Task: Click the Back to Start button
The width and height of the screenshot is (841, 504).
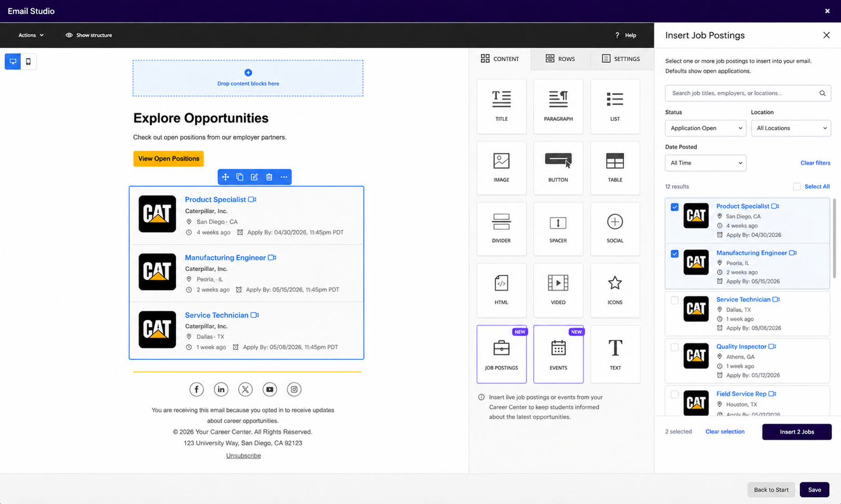Action: pyautogui.click(x=771, y=490)
